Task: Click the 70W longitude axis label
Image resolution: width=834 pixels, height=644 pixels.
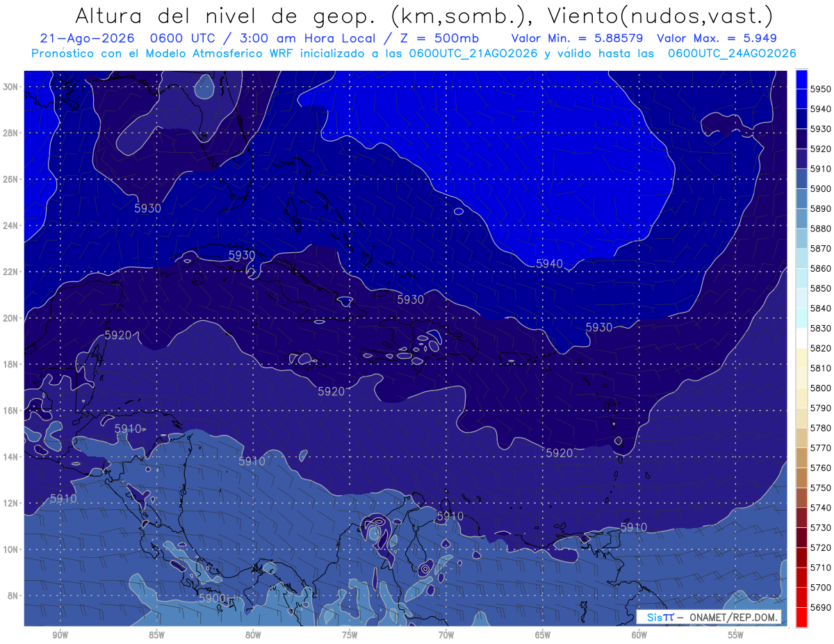Action: 446,635
